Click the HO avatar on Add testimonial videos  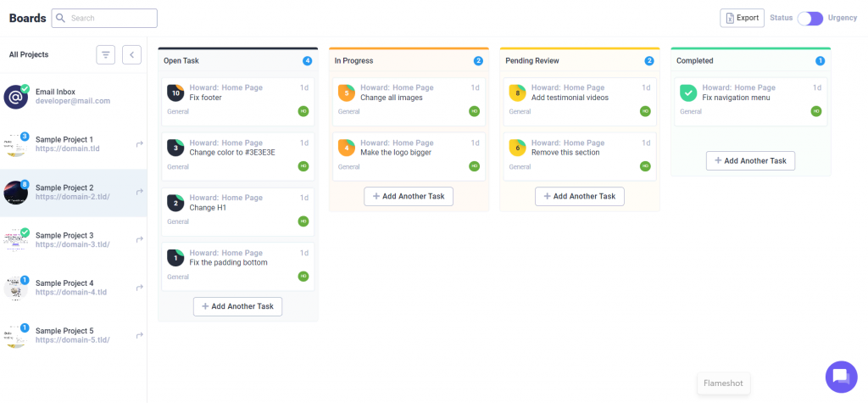[x=645, y=111]
